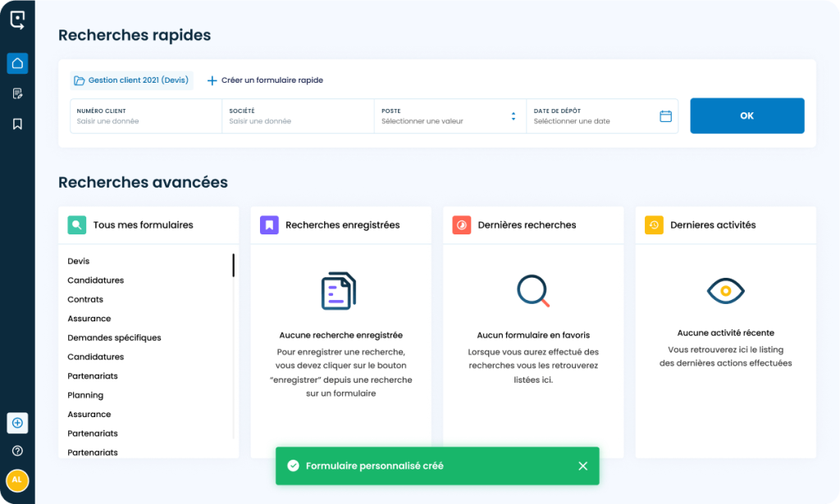Open the Gestion client 2021 (Devis) selector
The height and width of the screenshot is (504, 840).
click(x=131, y=79)
